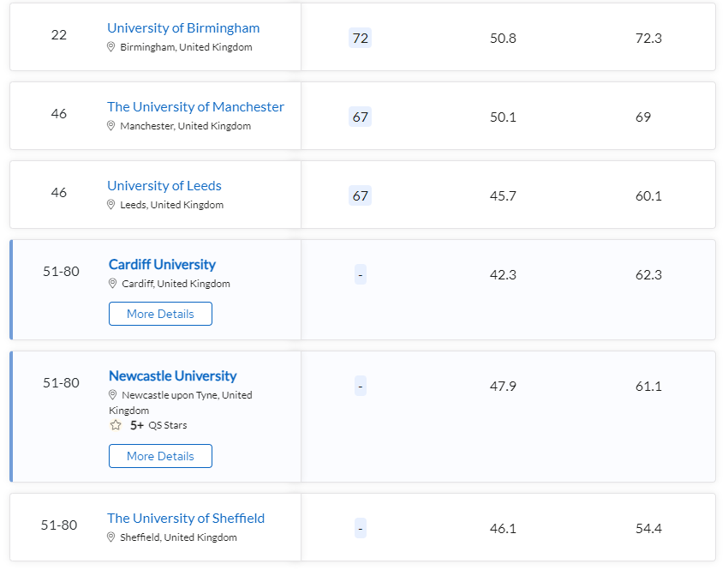Click Manchester's score badge showing 67
The height and width of the screenshot is (570, 728).
point(361,117)
